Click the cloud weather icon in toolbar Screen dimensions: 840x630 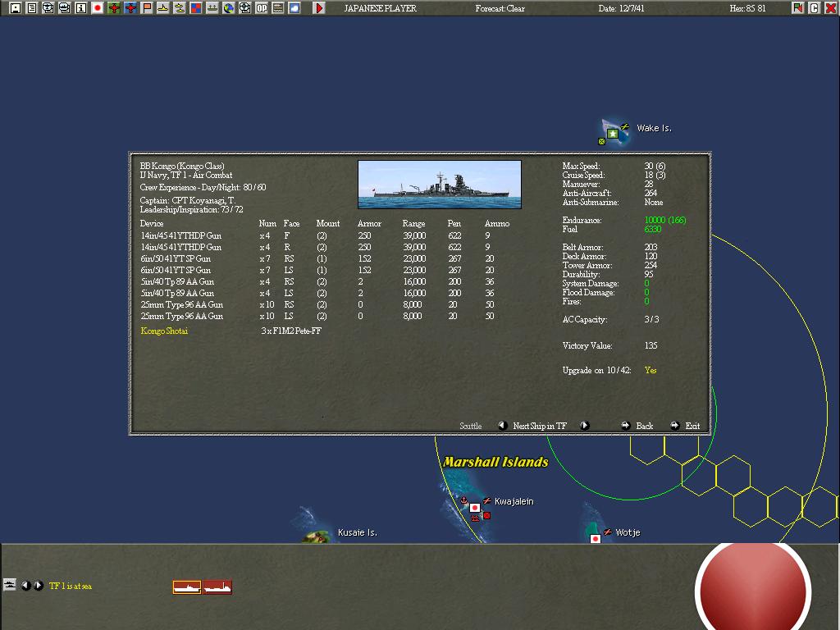pyautogui.click(x=294, y=8)
